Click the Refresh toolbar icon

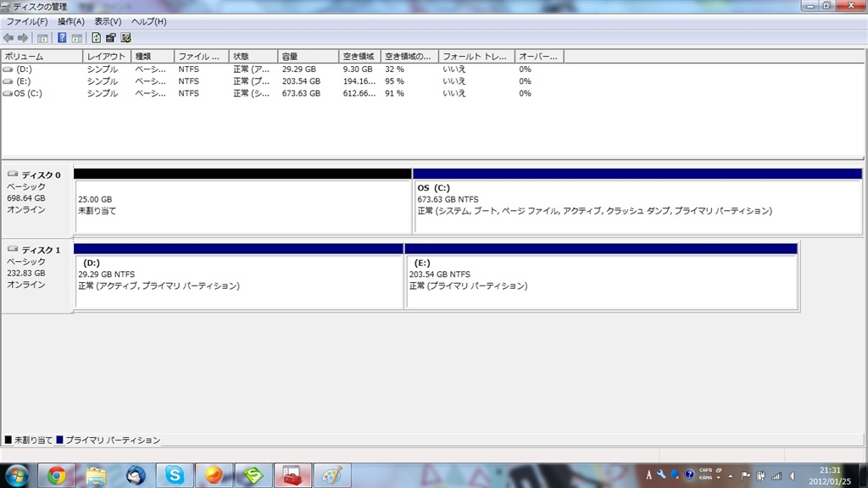click(97, 38)
